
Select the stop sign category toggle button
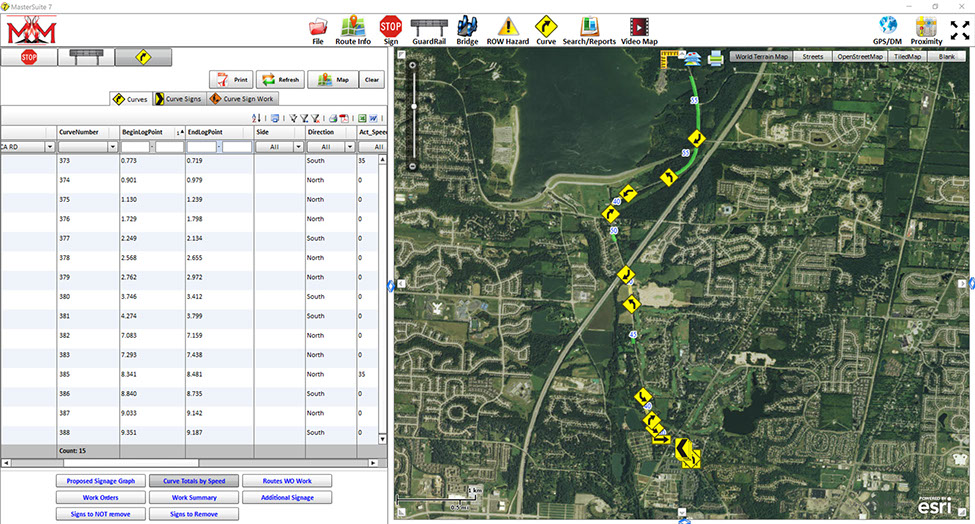pyautogui.click(x=28, y=57)
